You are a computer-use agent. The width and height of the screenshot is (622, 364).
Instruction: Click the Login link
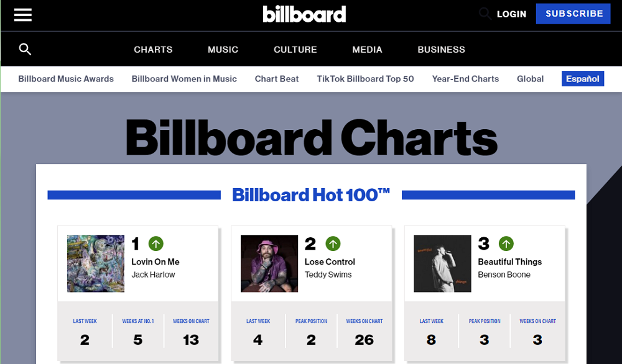pos(511,14)
